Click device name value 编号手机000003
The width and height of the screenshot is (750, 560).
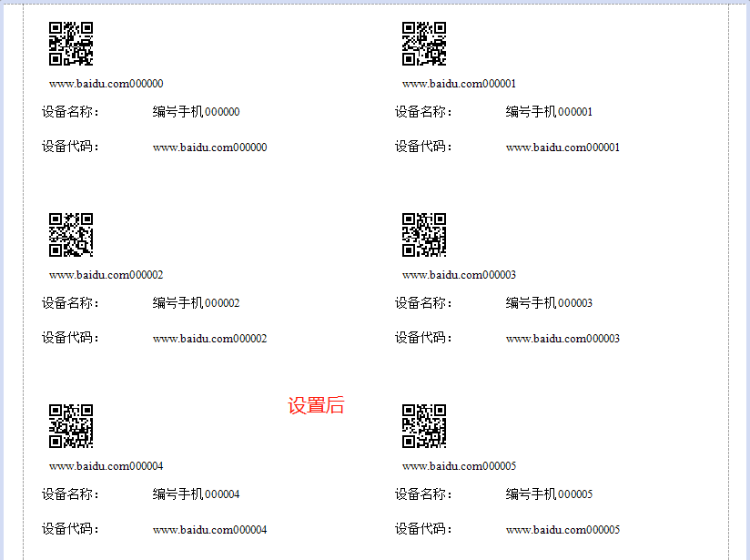(549, 302)
